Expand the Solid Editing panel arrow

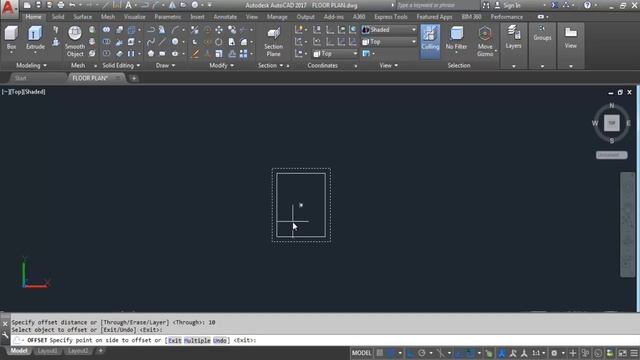138,66
